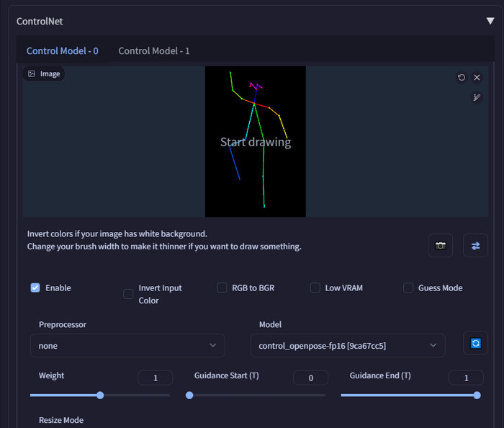Click the Weight value input field
This screenshot has height=428, width=504.
(156, 378)
